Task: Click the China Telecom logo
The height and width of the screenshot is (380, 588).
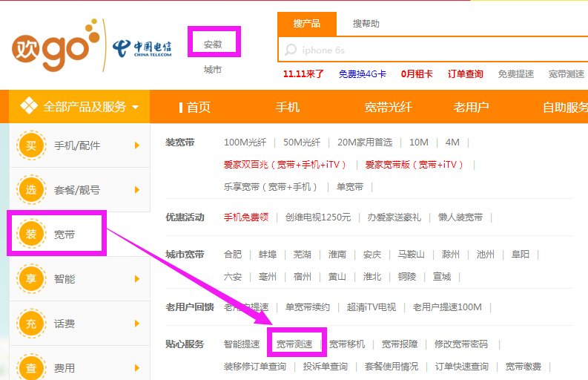Action: click(x=142, y=48)
